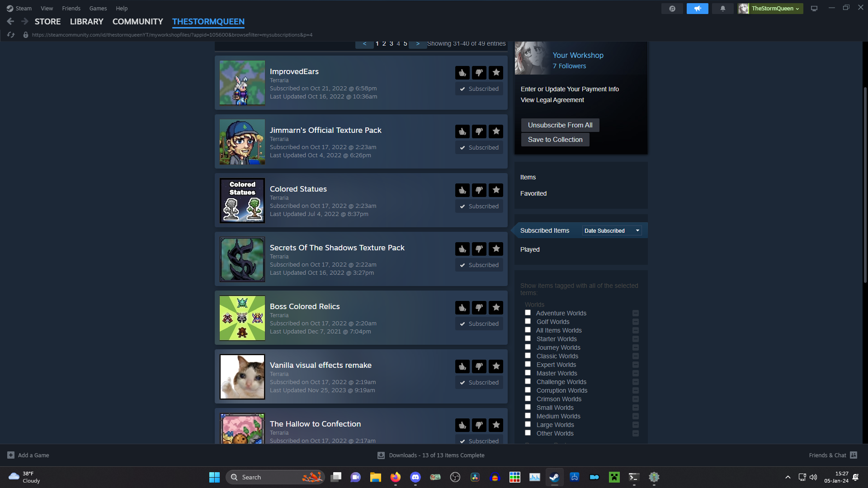Go back with the Steam back arrow
This screenshot has height=488, width=868.
[10, 21]
